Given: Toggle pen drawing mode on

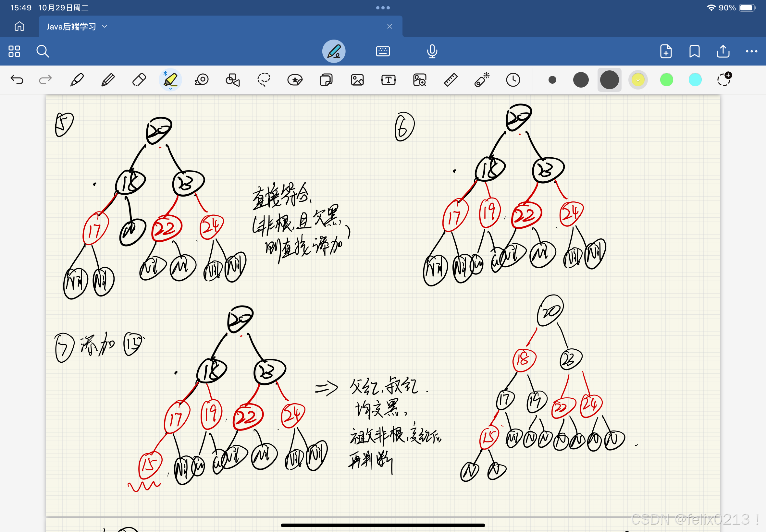Looking at the screenshot, I should [x=333, y=51].
